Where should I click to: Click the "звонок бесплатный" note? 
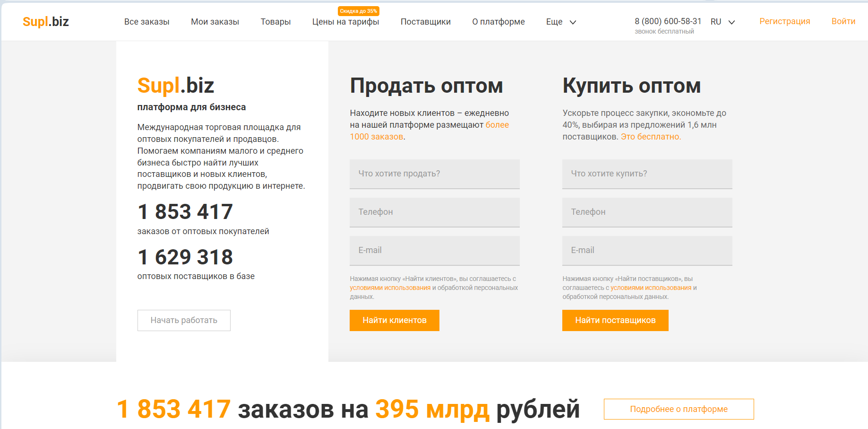664,31
